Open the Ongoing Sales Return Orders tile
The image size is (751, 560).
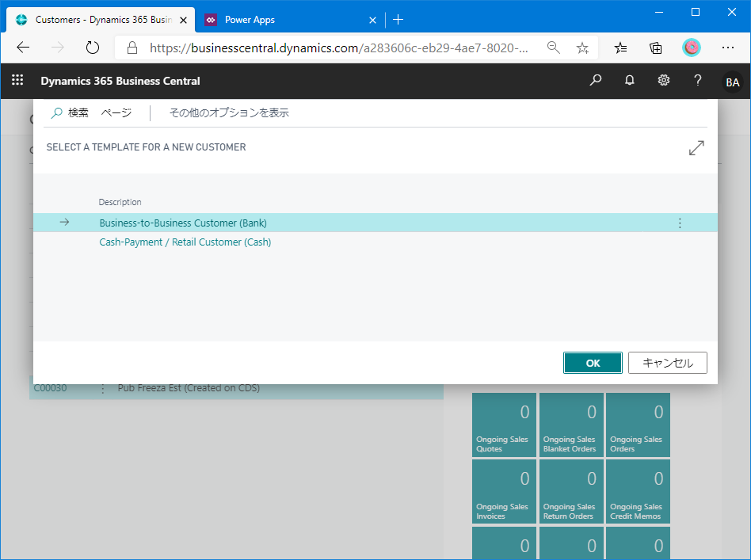[571, 492]
